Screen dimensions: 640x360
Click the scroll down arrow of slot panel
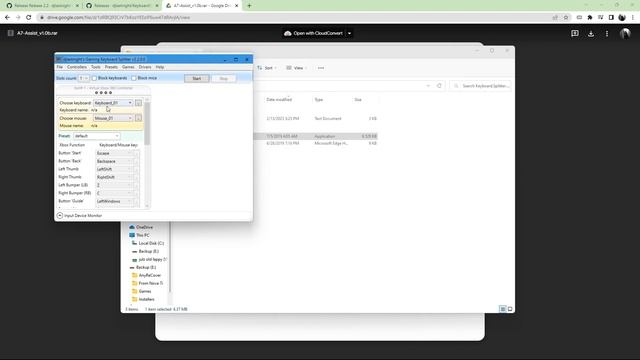click(147, 206)
